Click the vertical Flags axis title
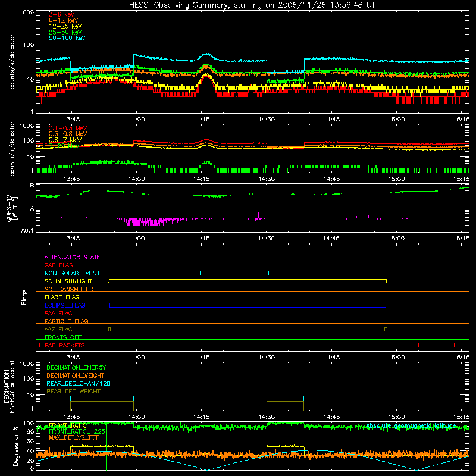 (24, 297)
